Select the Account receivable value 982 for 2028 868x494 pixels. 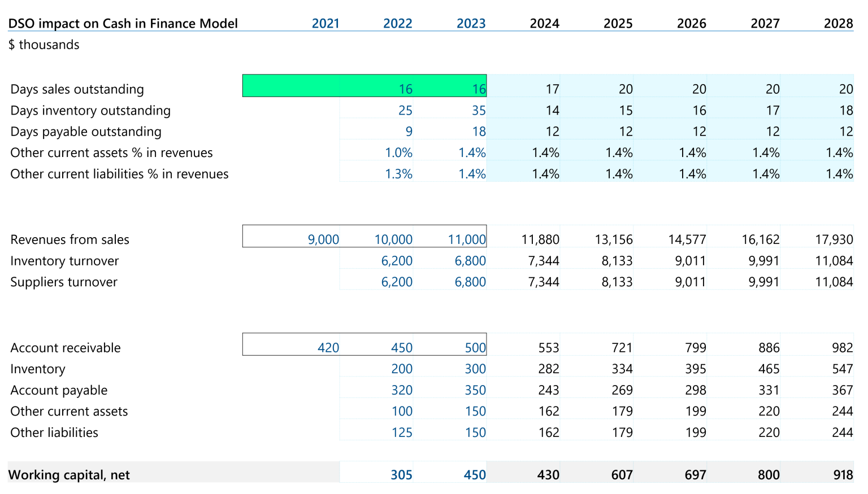tap(842, 347)
